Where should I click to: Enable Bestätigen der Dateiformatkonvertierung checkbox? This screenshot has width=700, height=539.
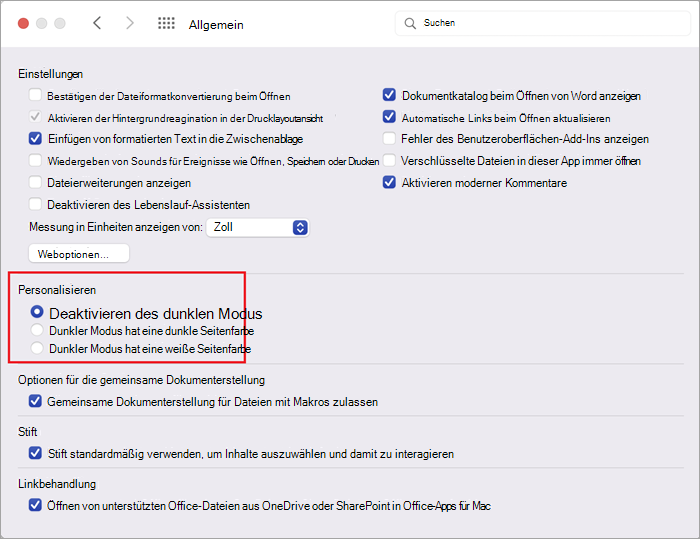pos(35,95)
